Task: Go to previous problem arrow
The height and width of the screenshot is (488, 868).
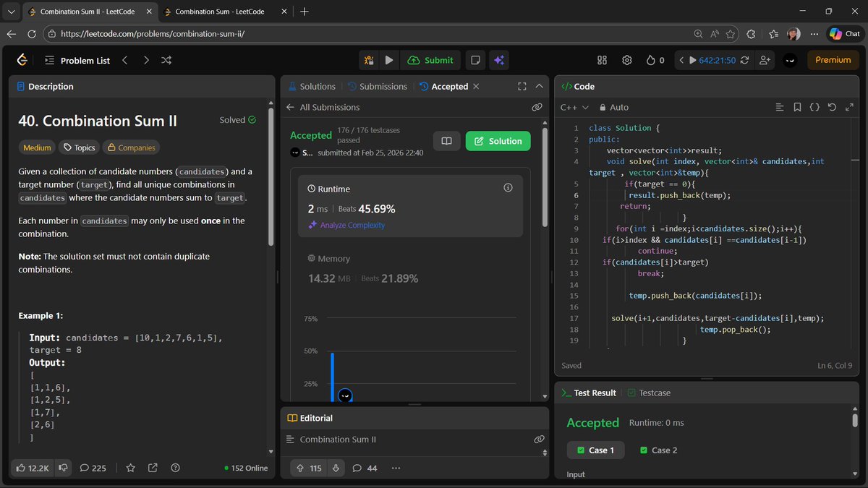Action: 124,60
